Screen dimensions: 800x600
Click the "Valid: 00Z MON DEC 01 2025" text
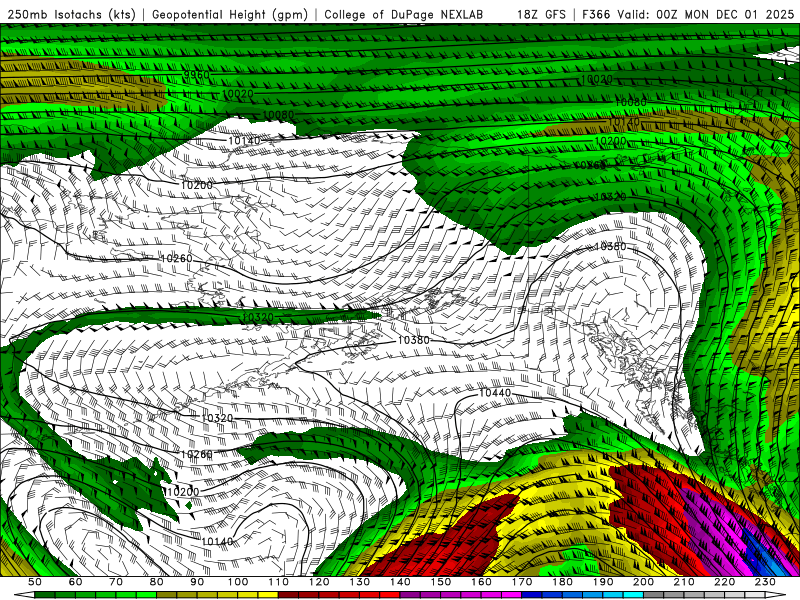[706, 15]
